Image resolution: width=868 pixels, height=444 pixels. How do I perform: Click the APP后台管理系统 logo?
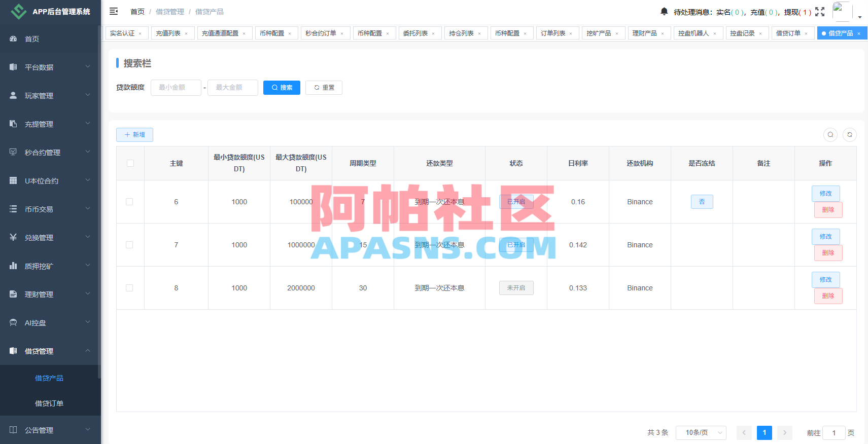click(x=50, y=12)
